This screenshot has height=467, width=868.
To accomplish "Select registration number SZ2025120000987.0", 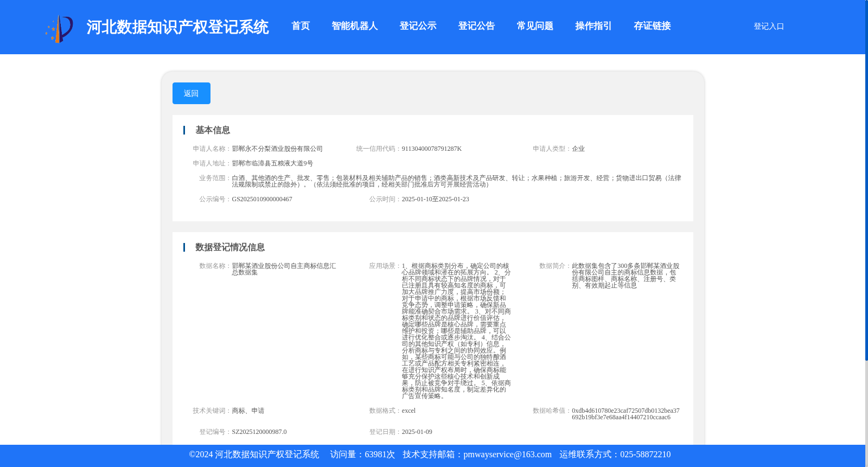I will pos(259,432).
